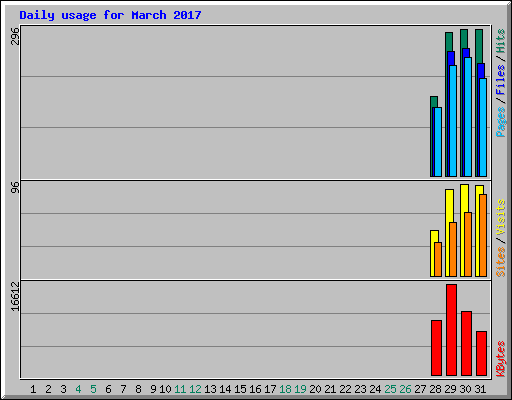Click green weekend day label 12
The image size is (512, 400).
click(195, 389)
